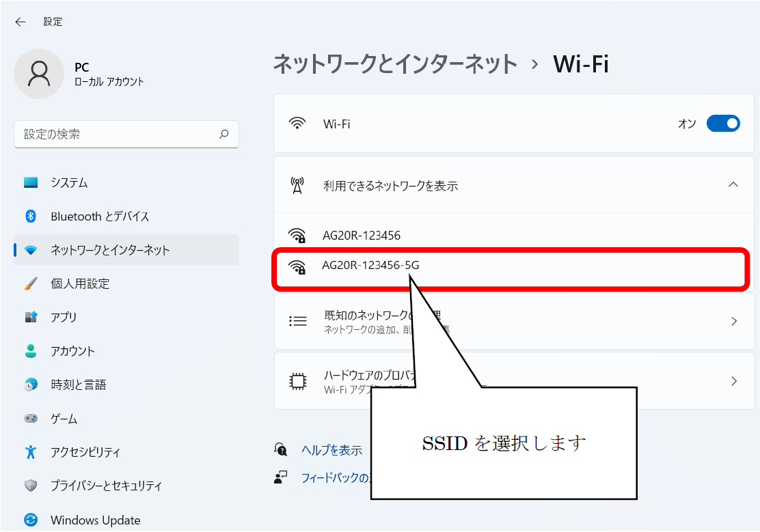Click the search magnifier icon
The width and height of the screenshot is (760, 532).
(223, 135)
